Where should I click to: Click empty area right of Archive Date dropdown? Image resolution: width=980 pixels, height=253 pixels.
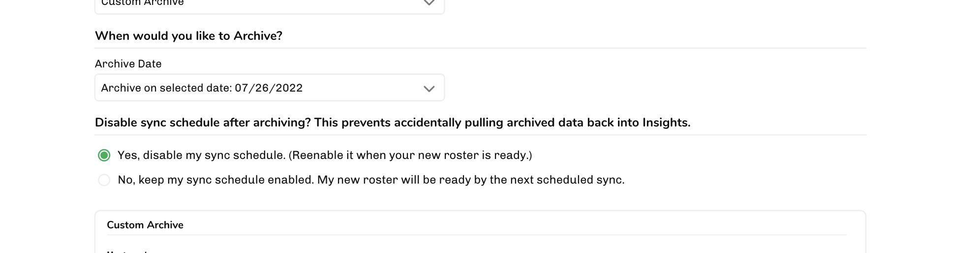[x=640, y=88]
